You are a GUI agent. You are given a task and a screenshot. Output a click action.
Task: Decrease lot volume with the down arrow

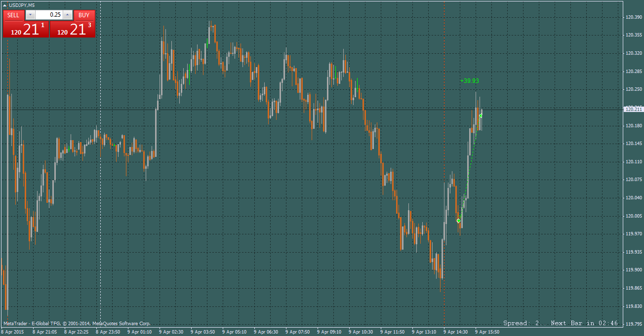coord(30,15)
